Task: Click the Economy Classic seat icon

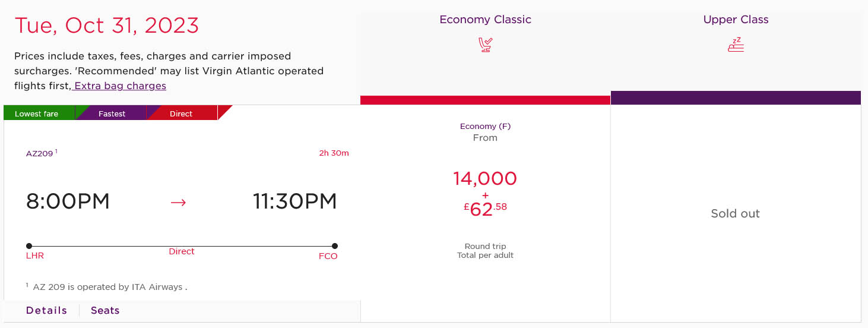Action: [486, 45]
